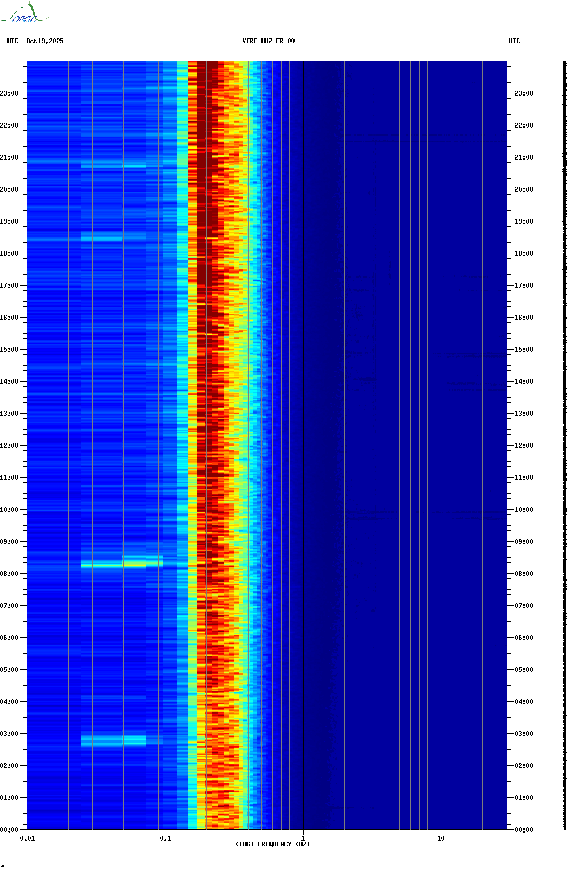Click the 23:00 left axis label
This screenshot has width=588, height=872.
click(x=9, y=93)
